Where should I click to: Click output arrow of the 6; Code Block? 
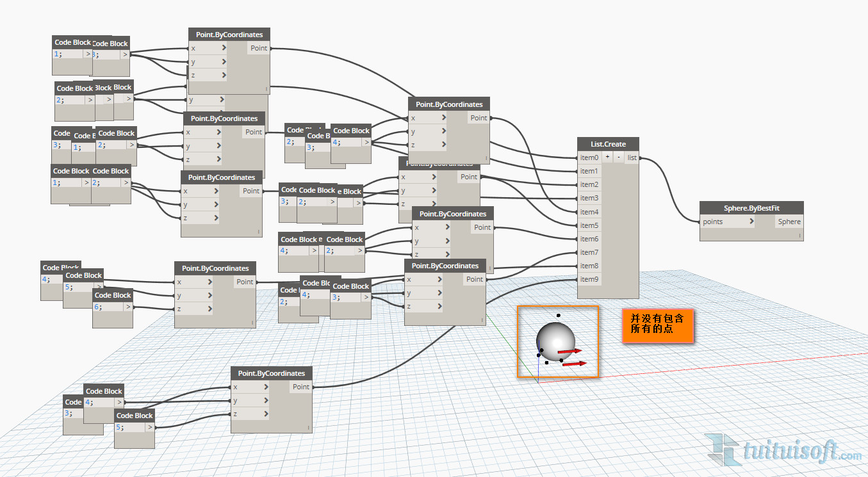tap(128, 307)
